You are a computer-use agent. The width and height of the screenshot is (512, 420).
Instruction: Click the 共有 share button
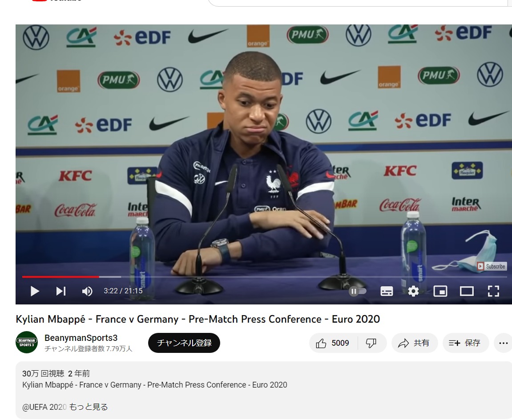(x=414, y=343)
